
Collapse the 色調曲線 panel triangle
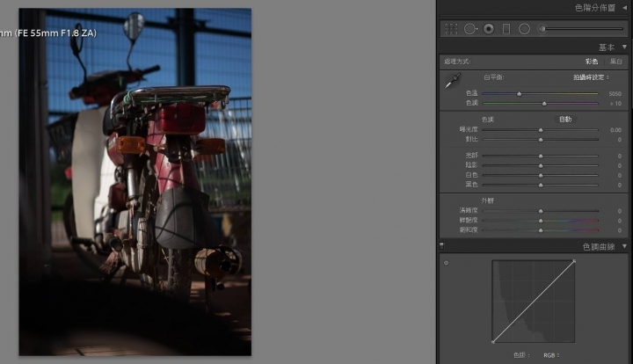tap(624, 246)
